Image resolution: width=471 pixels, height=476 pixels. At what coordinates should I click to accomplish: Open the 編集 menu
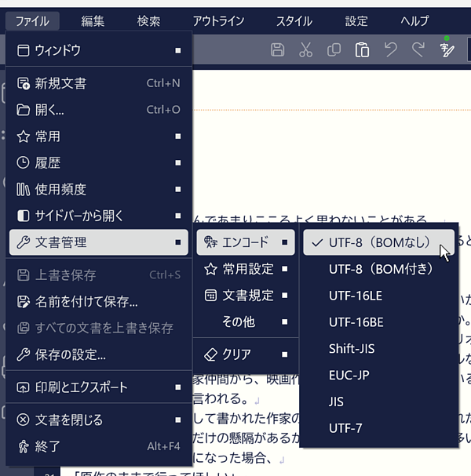(x=93, y=21)
